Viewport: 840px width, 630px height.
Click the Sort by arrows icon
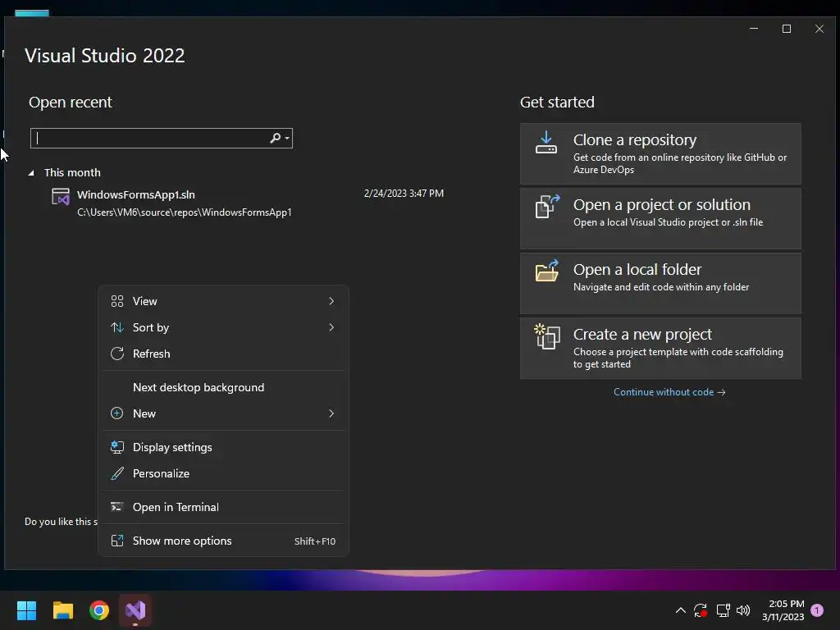[116, 327]
